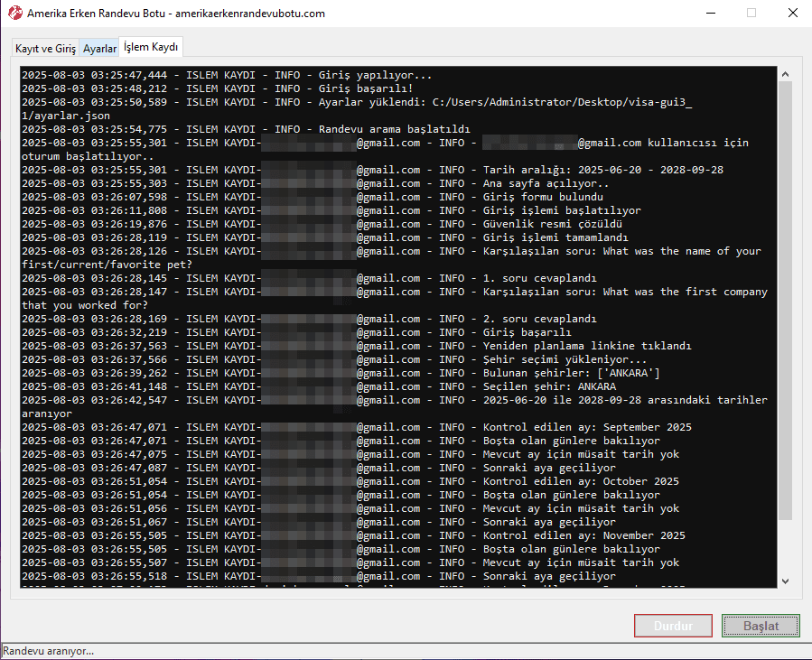Screen dimensions: 812x660
Task: Click the window title text in the title bar
Action: (176, 14)
